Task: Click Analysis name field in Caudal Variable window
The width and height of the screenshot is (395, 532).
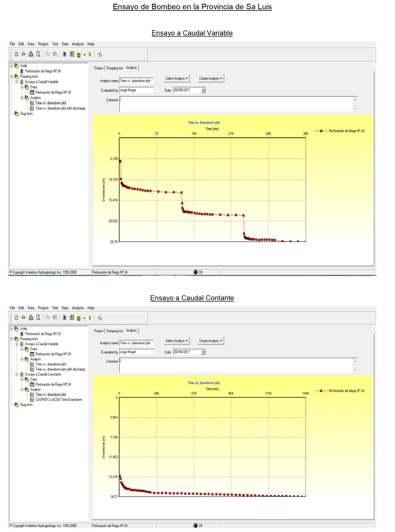Action: [x=136, y=81]
